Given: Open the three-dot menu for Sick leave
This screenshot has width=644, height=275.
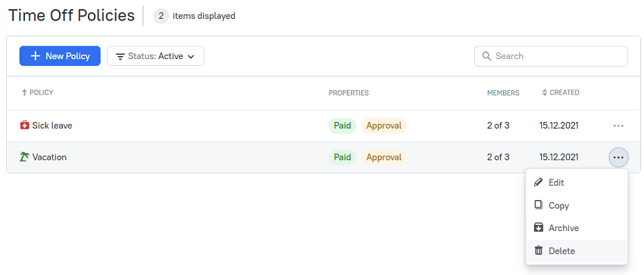Looking at the screenshot, I should (618, 126).
